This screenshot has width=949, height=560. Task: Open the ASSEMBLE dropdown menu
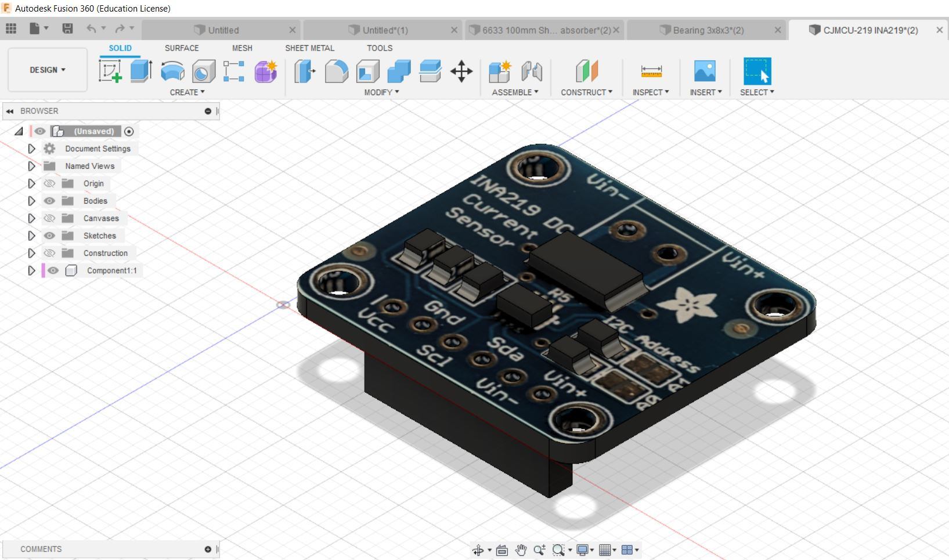(x=515, y=92)
